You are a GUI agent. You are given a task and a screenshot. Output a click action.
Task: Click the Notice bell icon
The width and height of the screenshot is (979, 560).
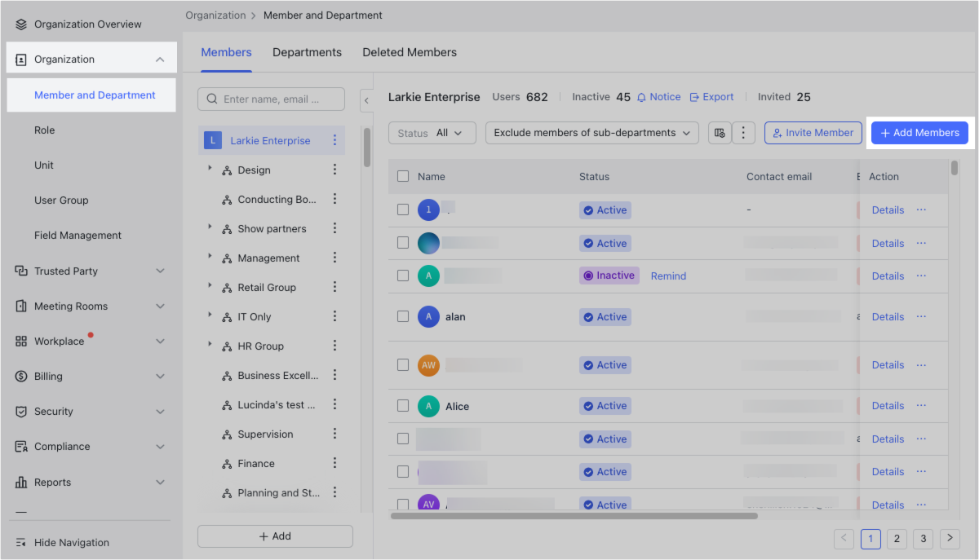pos(644,96)
